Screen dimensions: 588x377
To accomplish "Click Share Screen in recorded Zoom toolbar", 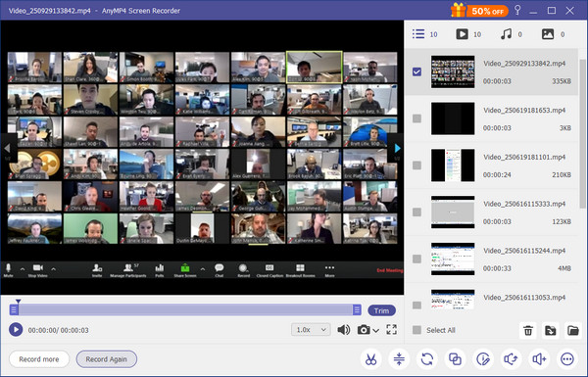I will [x=185, y=270].
